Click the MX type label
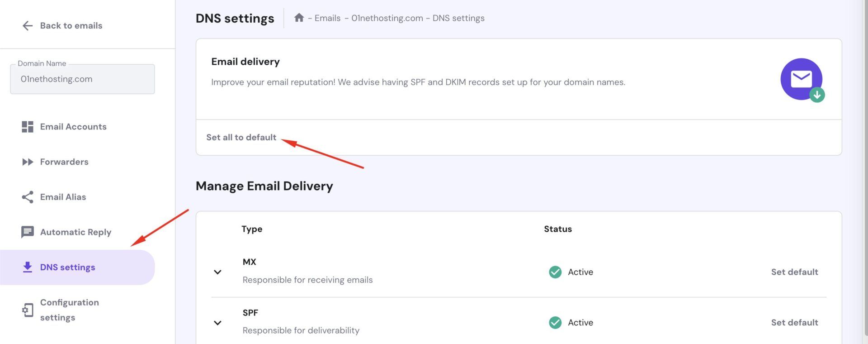The height and width of the screenshot is (344, 868). coord(249,262)
